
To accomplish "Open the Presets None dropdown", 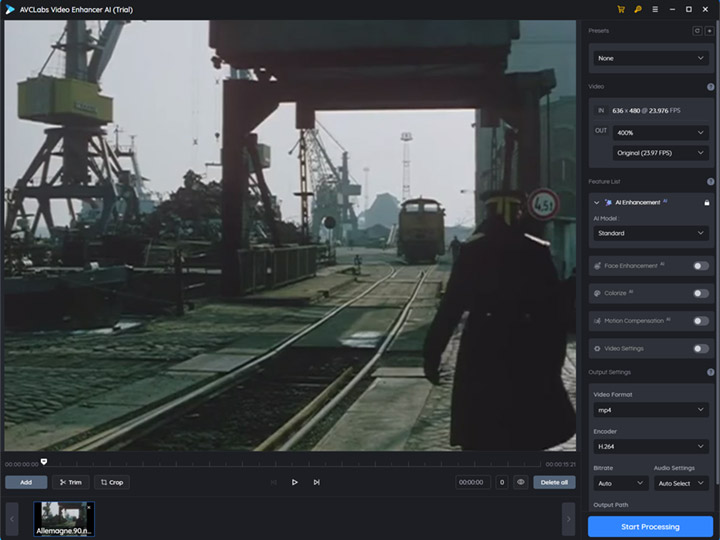I will [650, 58].
